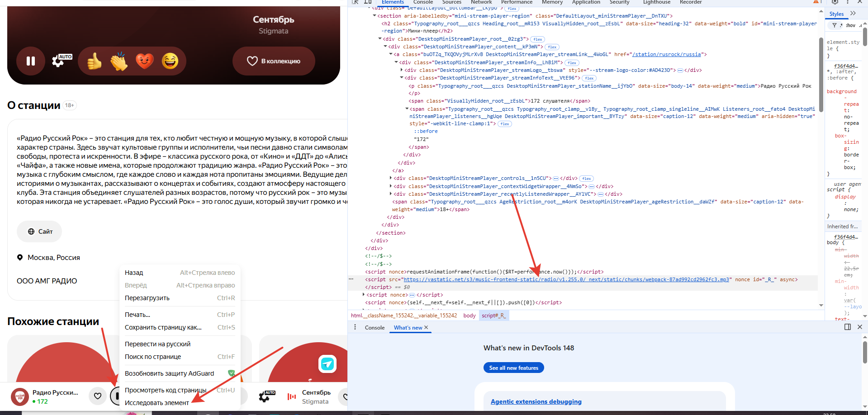
Task: Click 'See all new features' button
Action: [x=514, y=368]
